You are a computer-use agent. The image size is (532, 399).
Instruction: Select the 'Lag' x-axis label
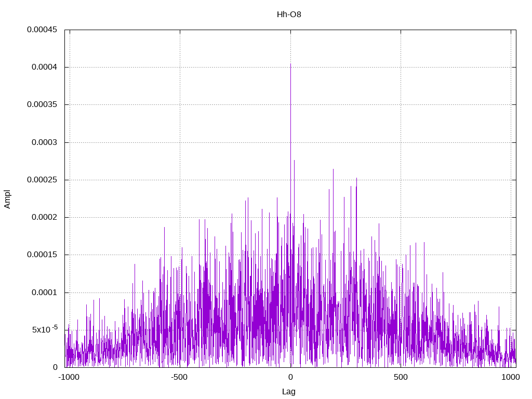click(x=289, y=392)
